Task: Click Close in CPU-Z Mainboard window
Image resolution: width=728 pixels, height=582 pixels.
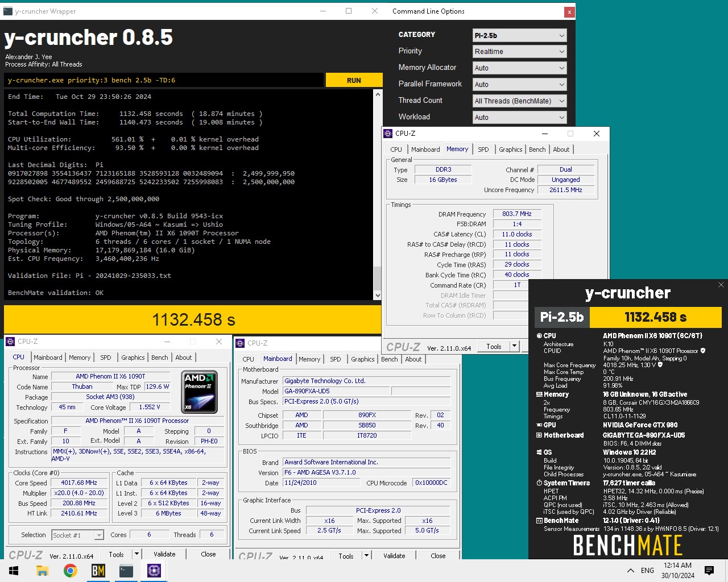Action: click(438, 556)
